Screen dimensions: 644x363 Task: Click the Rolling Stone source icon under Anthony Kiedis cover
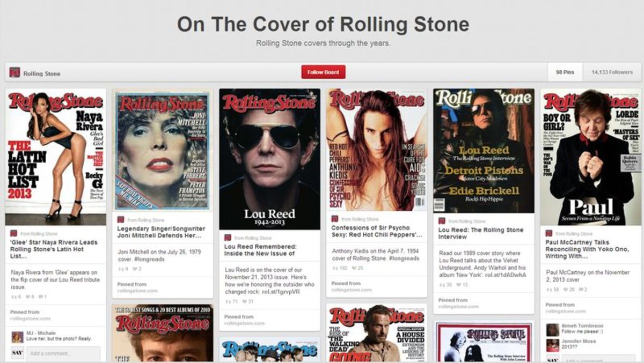tap(334, 219)
